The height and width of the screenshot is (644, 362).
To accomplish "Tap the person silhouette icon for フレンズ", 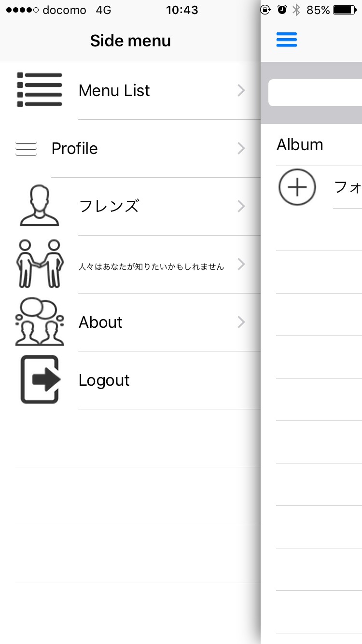I will point(40,206).
